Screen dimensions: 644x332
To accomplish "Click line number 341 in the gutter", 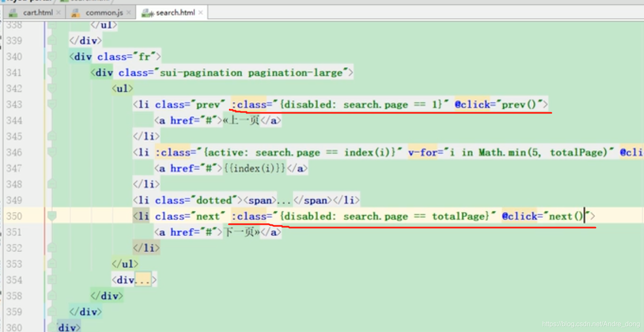I will [x=14, y=72].
